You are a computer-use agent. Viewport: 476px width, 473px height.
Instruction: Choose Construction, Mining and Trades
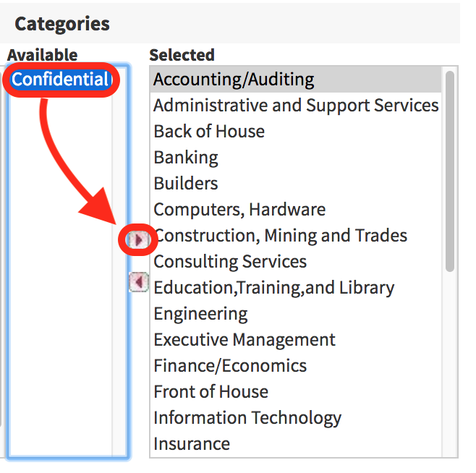(282, 236)
